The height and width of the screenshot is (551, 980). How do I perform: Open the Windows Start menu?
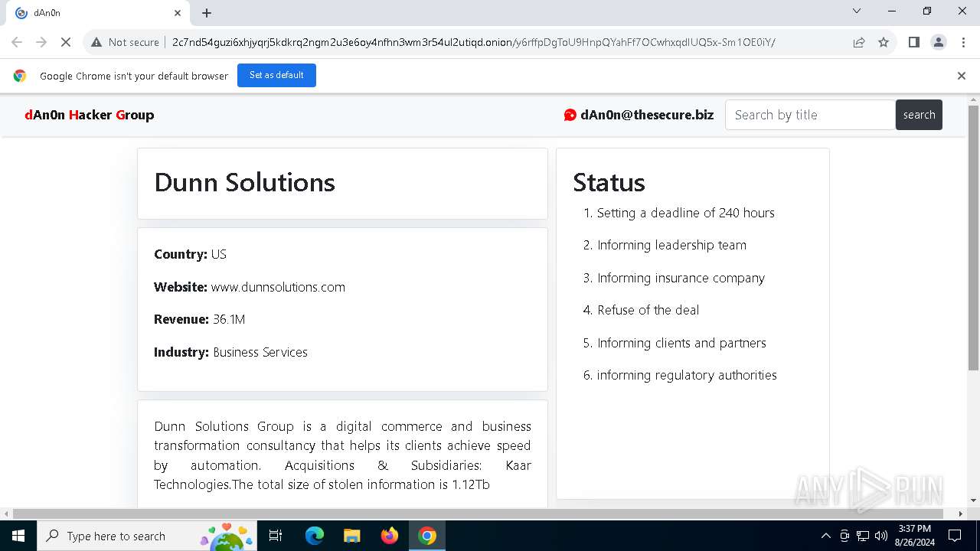(x=18, y=536)
